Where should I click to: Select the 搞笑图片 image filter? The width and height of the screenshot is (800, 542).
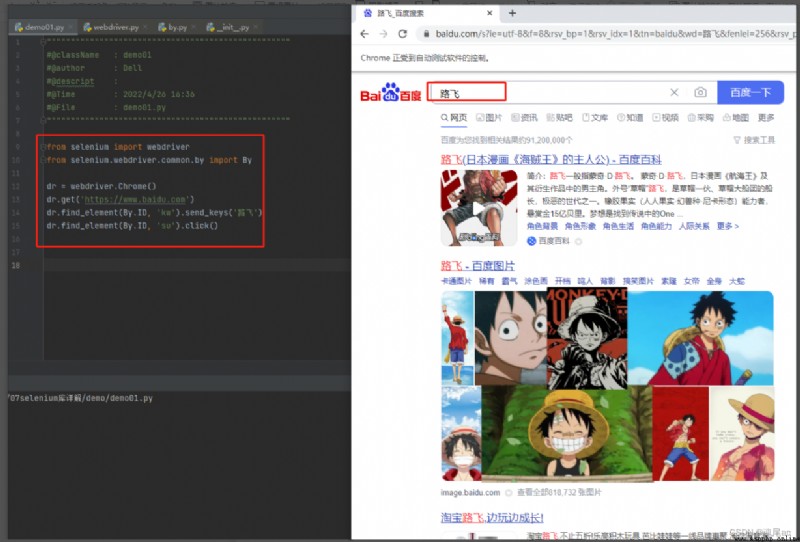pyautogui.click(x=638, y=281)
